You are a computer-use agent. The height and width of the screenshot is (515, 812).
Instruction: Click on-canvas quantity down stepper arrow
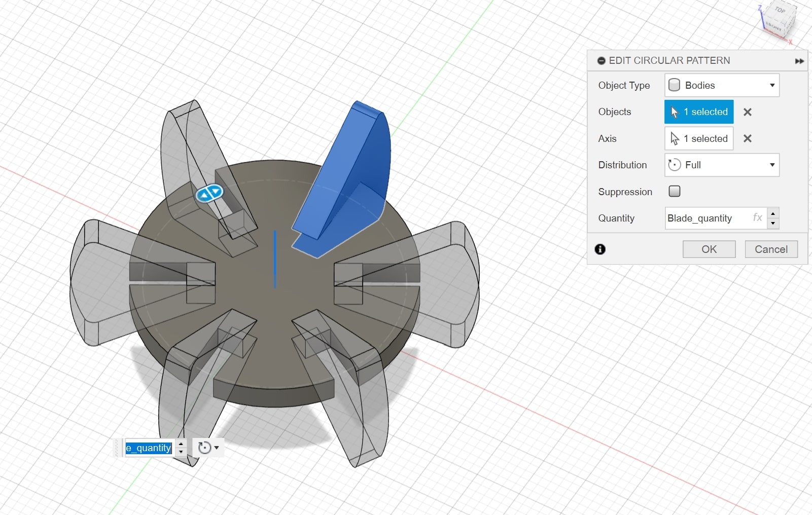(x=181, y=452)
